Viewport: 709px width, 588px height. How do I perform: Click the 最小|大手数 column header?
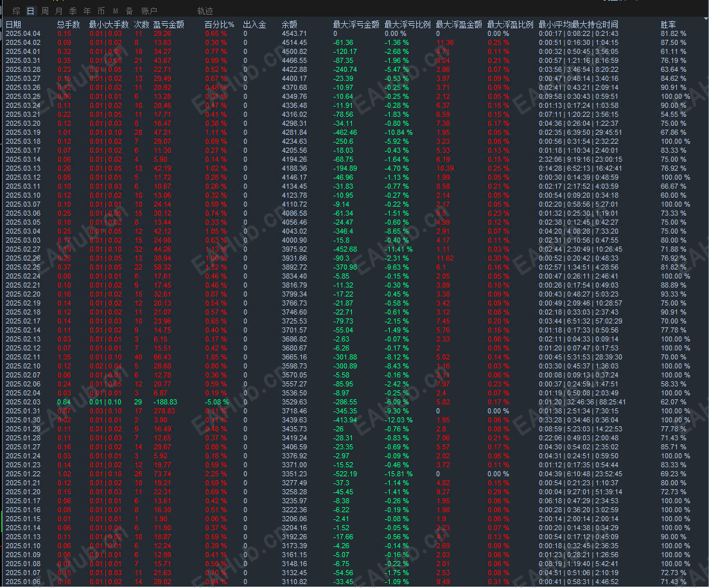click(x=109, y=24)
